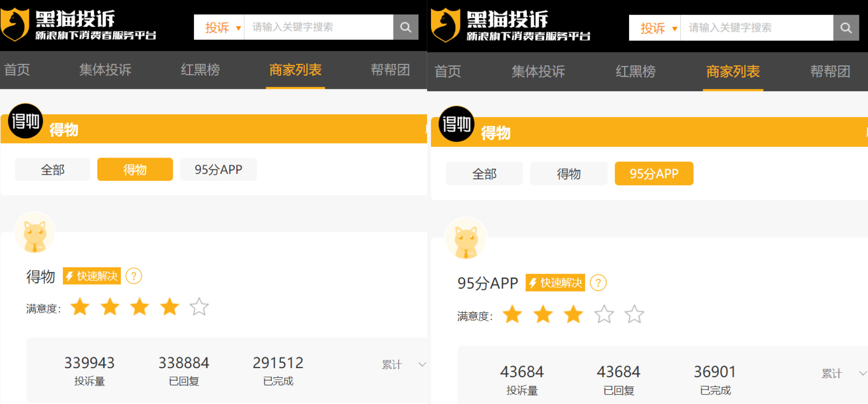Open 集体投诉 in the left page navigation
Image resolution: width=868 pixels, height=404 pixels.
[x=105, y=70]
